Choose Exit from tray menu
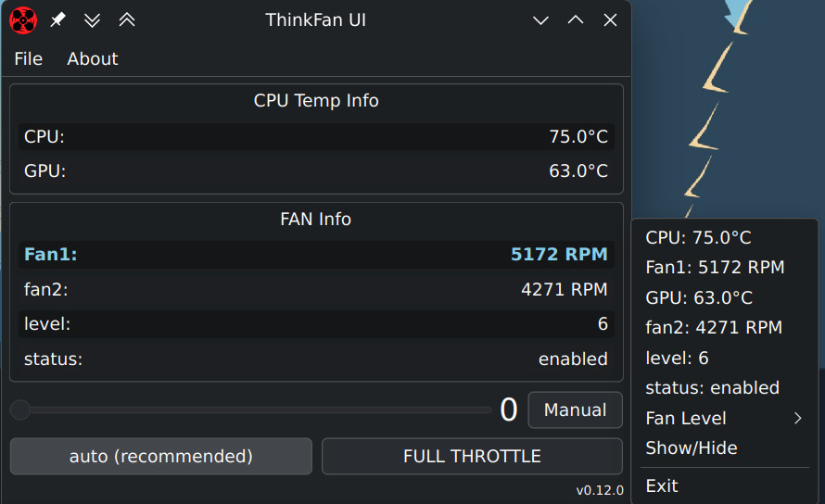 [662, 485]
